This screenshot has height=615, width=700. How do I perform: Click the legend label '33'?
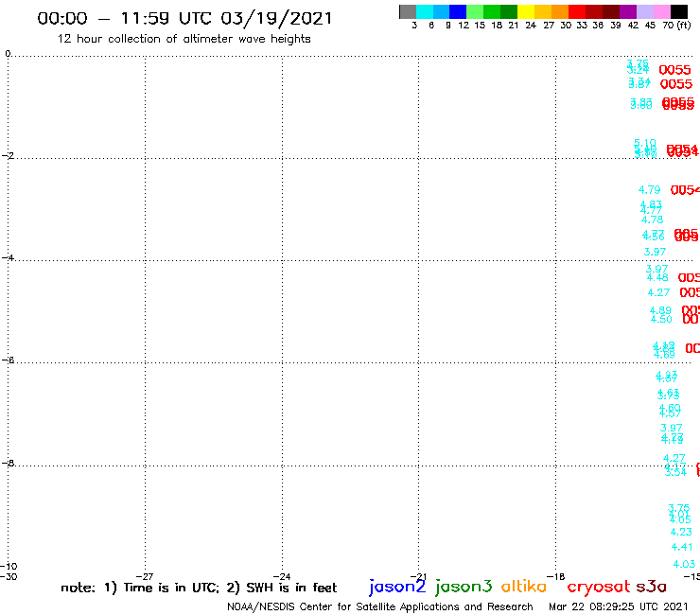coord(582,25)
